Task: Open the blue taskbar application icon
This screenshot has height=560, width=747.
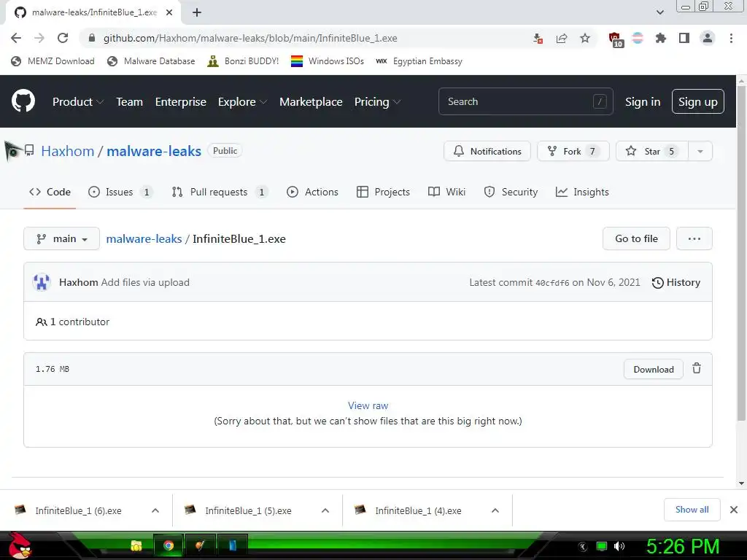Action: coord(233,545)
